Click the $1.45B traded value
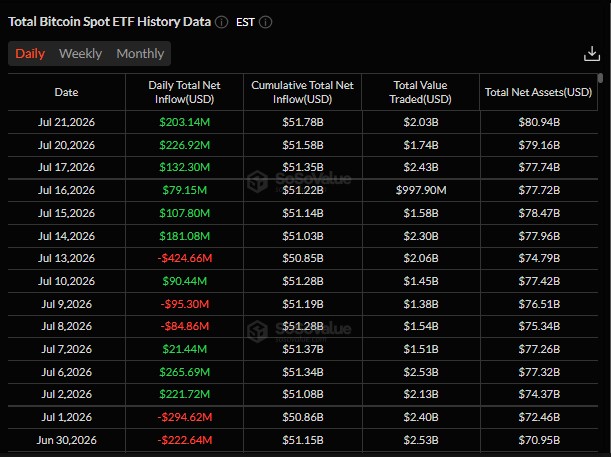 point(421,281)
